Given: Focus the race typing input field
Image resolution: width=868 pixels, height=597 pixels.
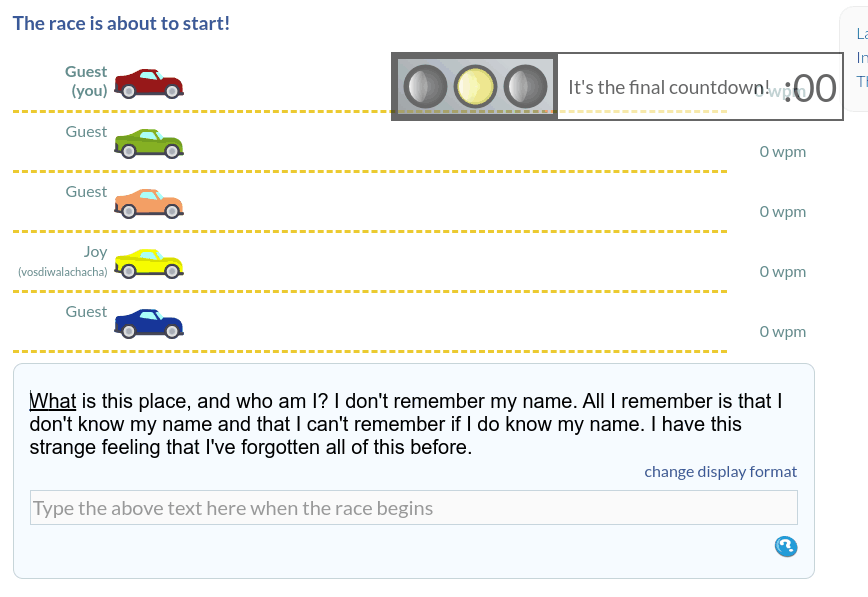Looking at the screenshot, I should [413, 508].
